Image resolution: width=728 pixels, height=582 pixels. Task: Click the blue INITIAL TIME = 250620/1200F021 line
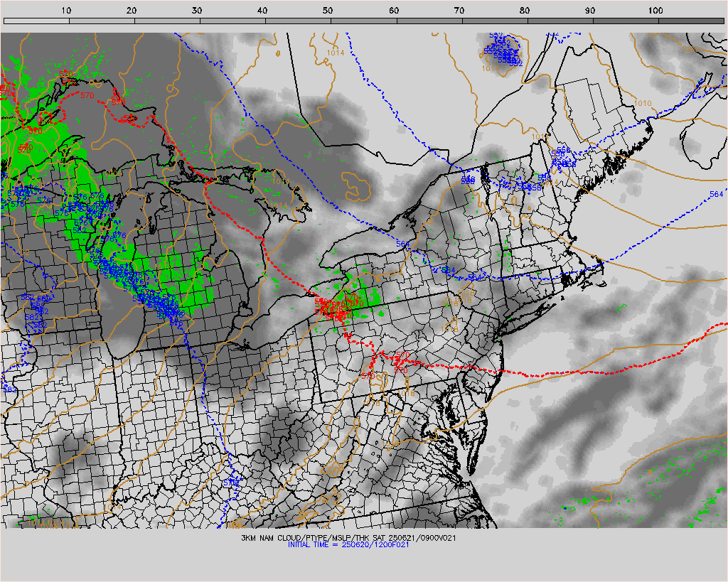(x=348, y=544)
